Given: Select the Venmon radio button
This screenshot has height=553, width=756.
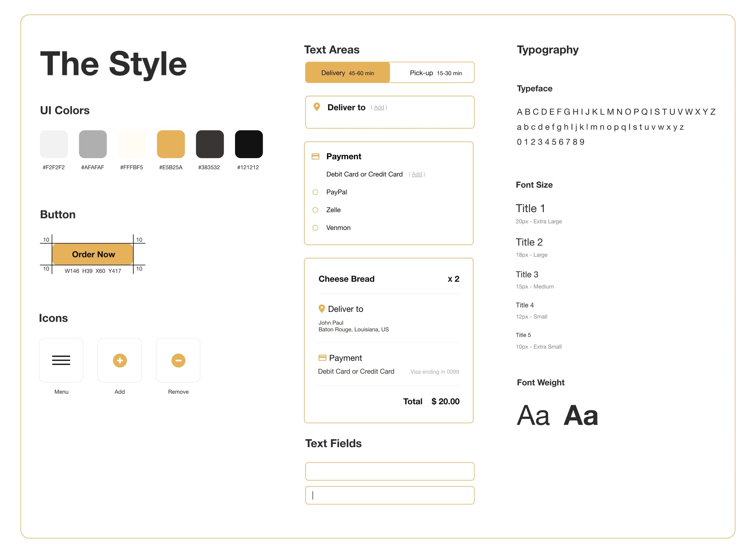Looking at the screenshot, I should pyautogui.click(x=315, y=228).
